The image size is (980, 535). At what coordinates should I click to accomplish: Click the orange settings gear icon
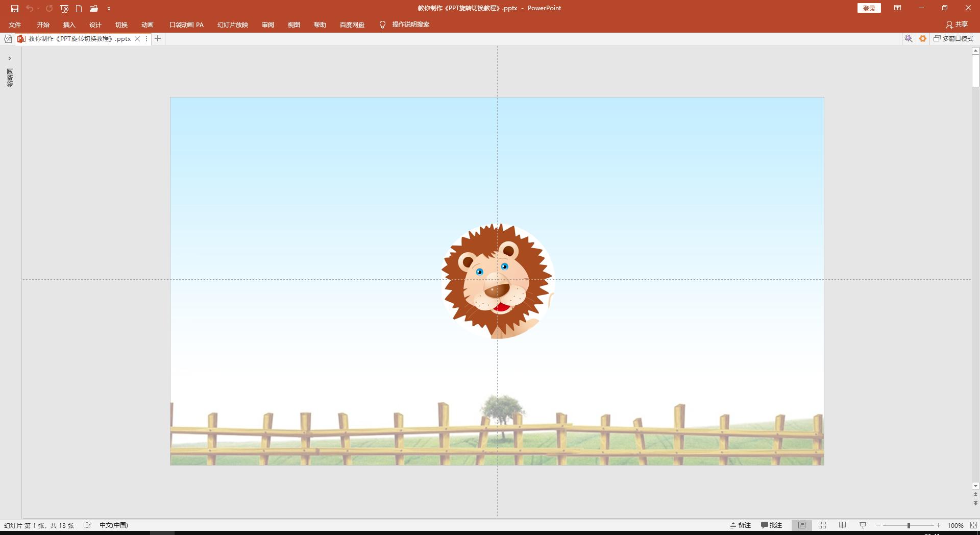point(923,39)
